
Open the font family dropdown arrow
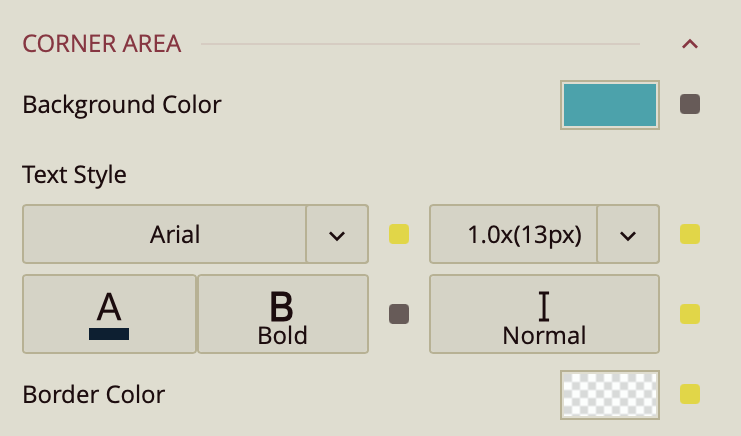(337, 235)
